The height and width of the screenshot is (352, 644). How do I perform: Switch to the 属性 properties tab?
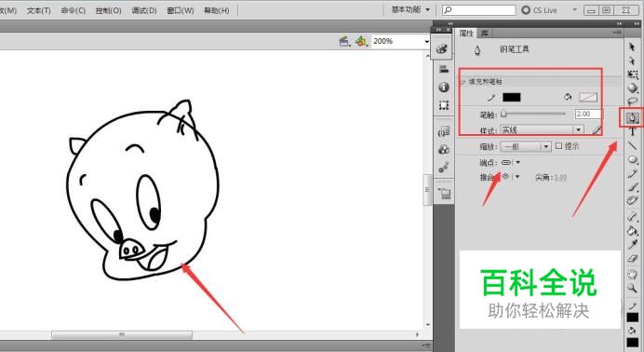[x=466, y=34]
